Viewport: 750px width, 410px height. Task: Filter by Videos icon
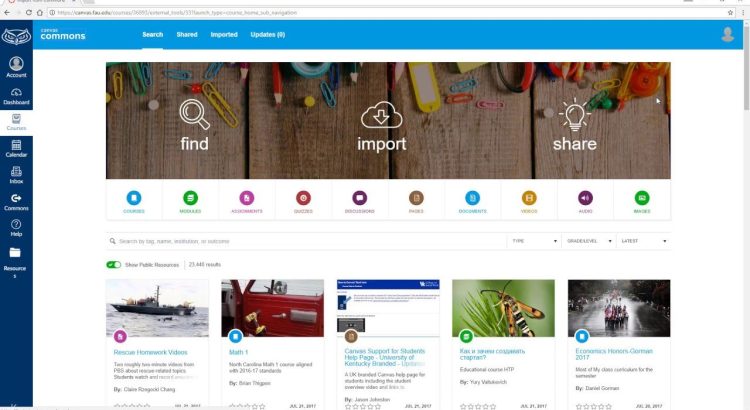pyautogui.click(x=529, y=199)
